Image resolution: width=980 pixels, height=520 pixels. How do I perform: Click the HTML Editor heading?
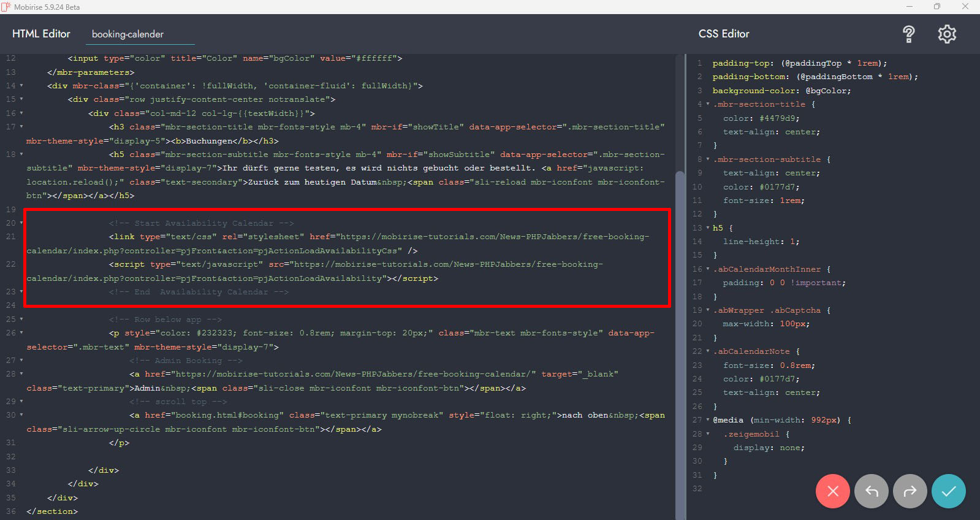(41, 34)
